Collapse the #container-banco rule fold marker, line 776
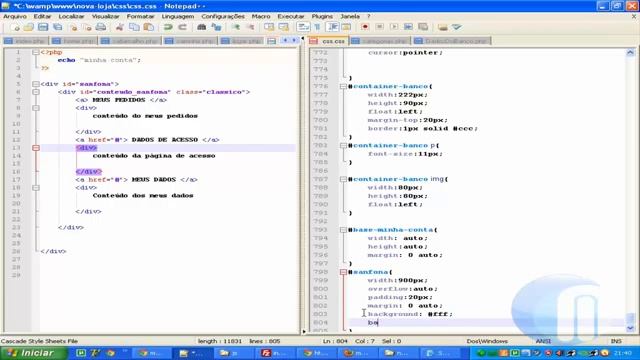 click(343, 87)
